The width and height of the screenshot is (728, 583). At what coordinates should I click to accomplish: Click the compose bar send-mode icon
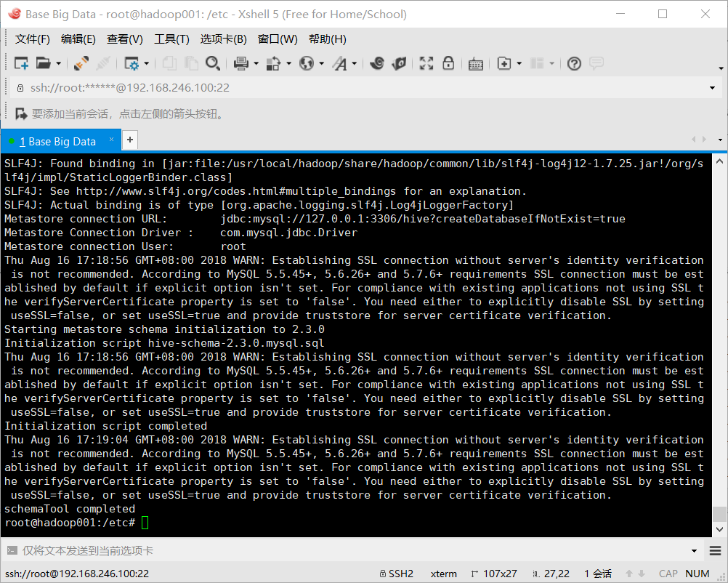pyautogui.click(x=12, y=550)
